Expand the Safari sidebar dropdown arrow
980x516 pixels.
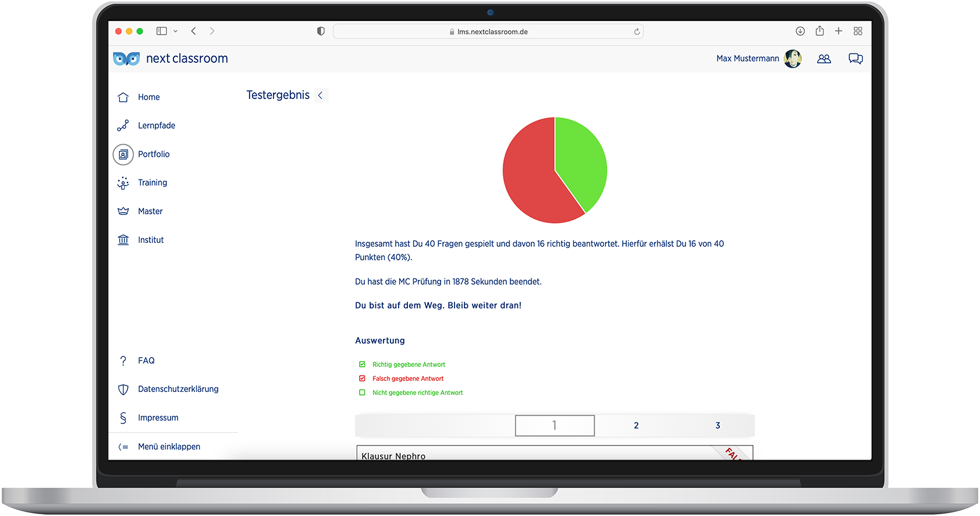coord(175,31)
